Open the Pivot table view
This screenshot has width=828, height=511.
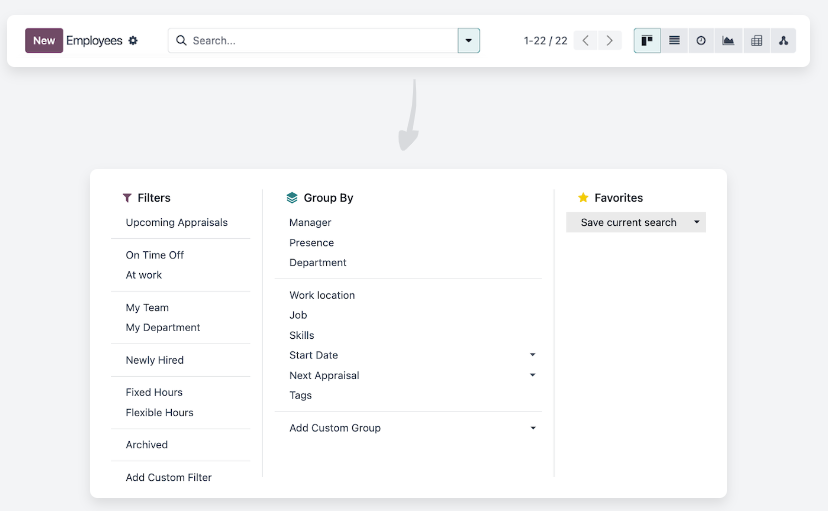(x=756, y=41)
